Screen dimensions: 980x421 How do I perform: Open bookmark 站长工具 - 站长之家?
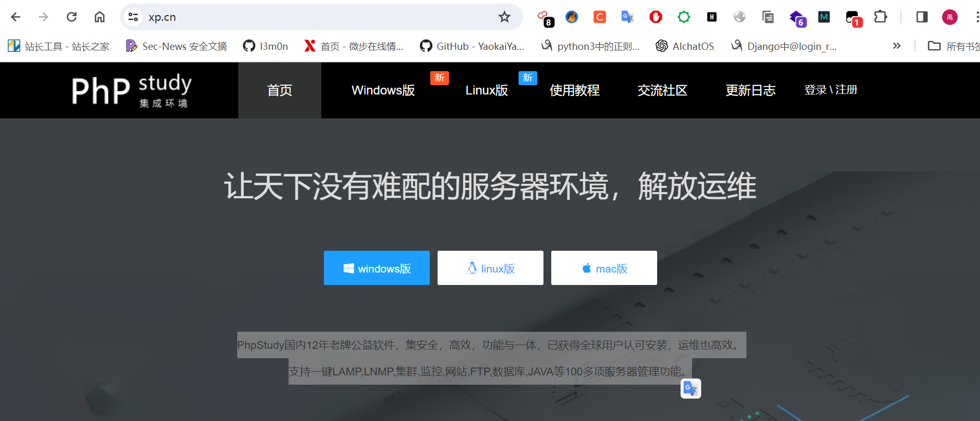(x=59, y=46)
